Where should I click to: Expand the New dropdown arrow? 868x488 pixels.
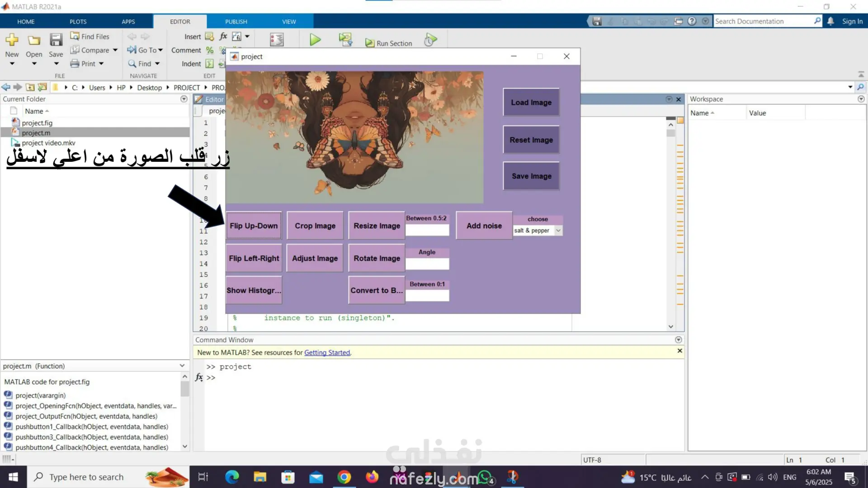click(x=12, y=64)
